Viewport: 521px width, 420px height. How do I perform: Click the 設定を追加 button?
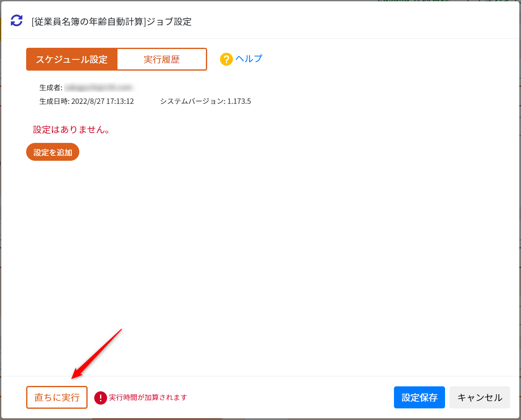tap(53, 152)
